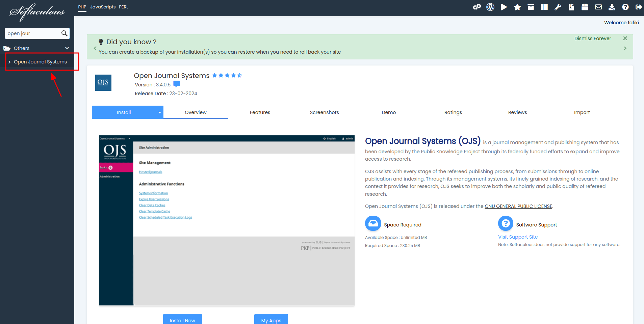
Task: Click the OJS application logo
Action: (x=103, y=83)
